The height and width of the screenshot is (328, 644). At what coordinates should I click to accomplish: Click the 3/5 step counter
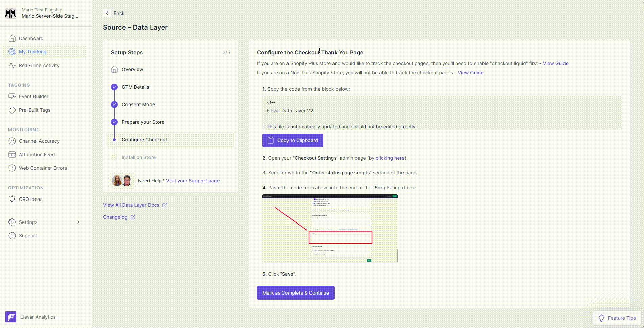tap(226, 52)
